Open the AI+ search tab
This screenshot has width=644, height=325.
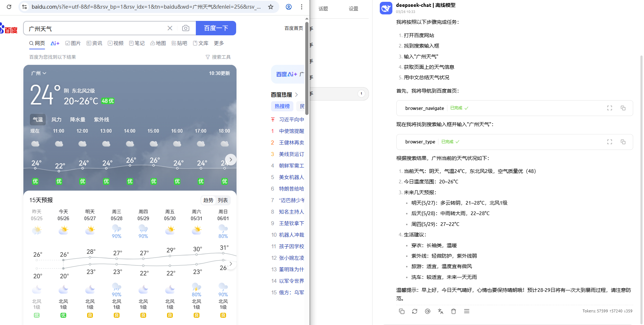(55, 43)
